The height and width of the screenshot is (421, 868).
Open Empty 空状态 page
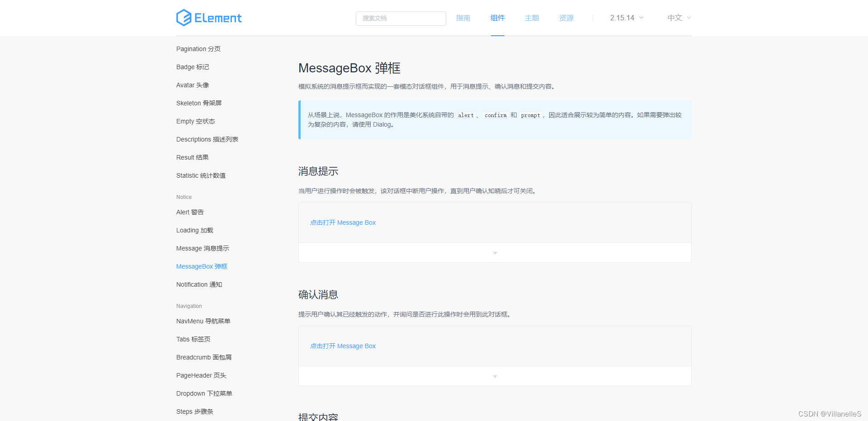(195, 121)
